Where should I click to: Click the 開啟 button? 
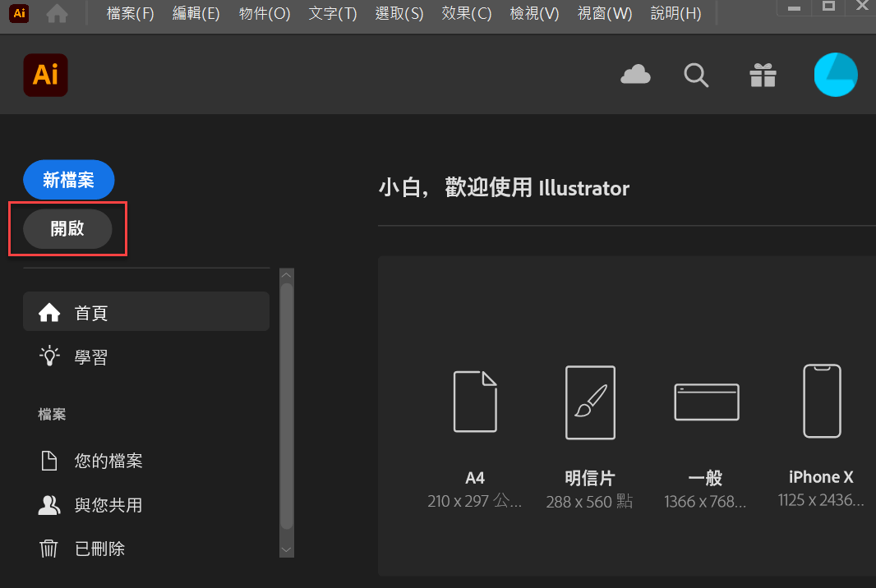coord(67,228)
